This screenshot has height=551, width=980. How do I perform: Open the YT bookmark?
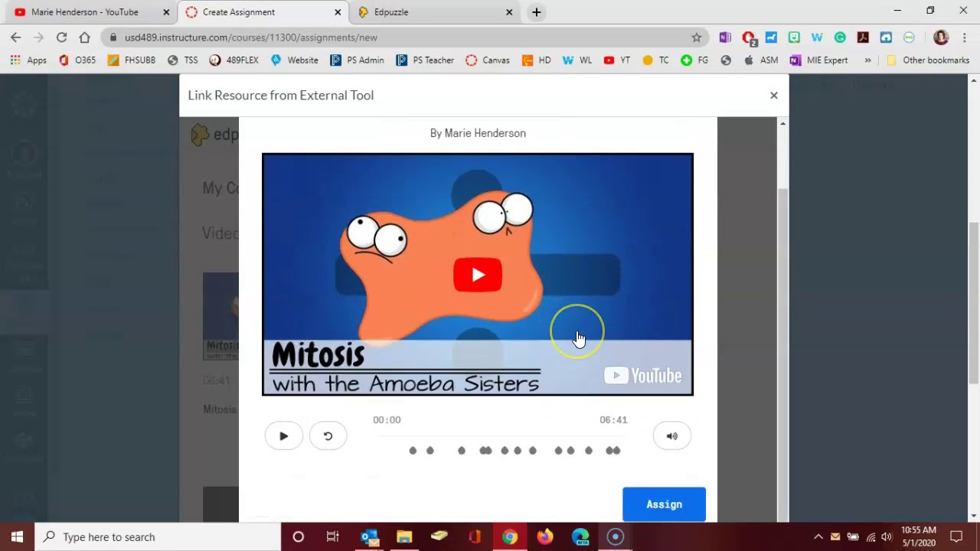617,60
